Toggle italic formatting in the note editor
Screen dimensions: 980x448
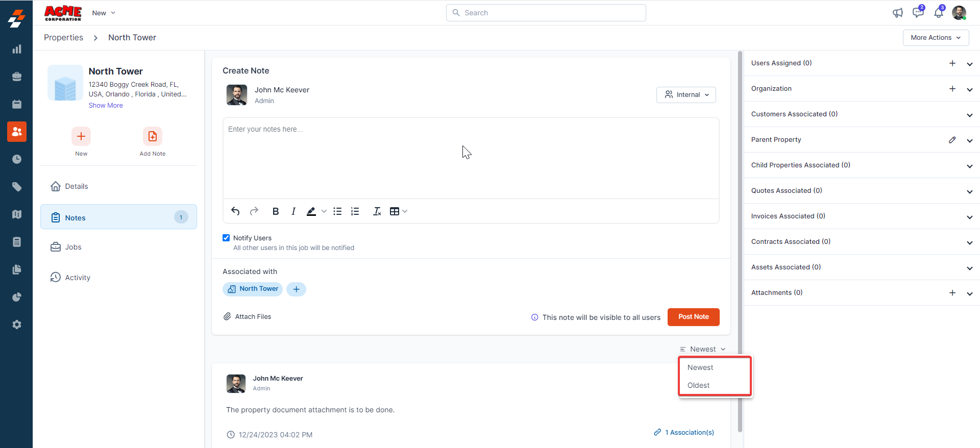(x=293, y=211)
